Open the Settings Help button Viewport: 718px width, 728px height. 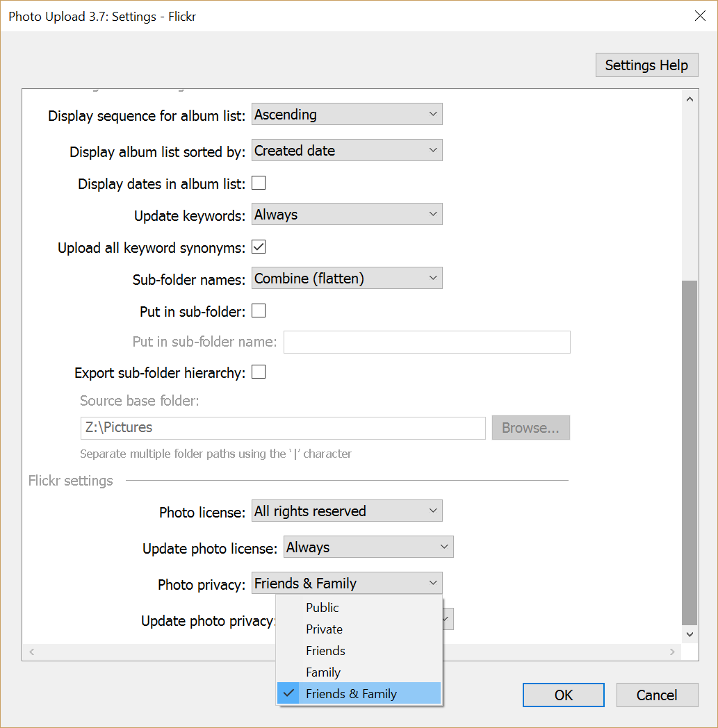[x=646, y=65]
